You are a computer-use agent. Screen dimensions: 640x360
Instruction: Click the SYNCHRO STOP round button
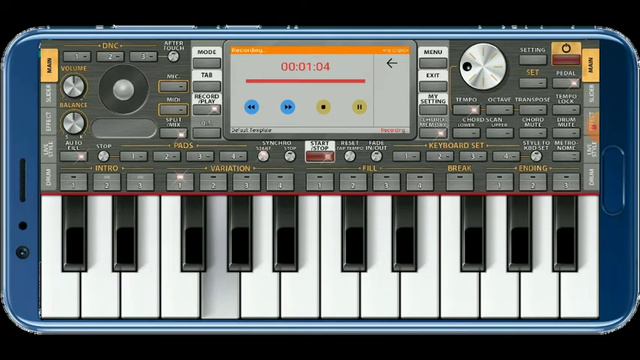coord(290,156)
